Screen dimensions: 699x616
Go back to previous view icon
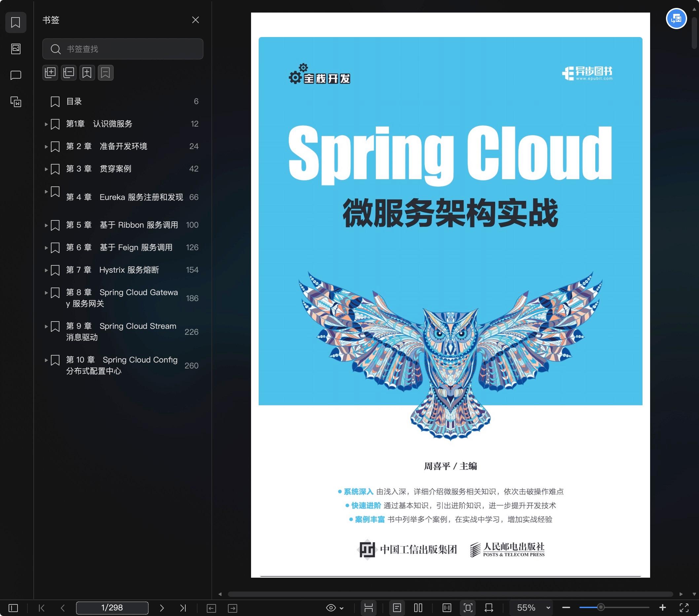pyautogui.click(x=211, y=608)
